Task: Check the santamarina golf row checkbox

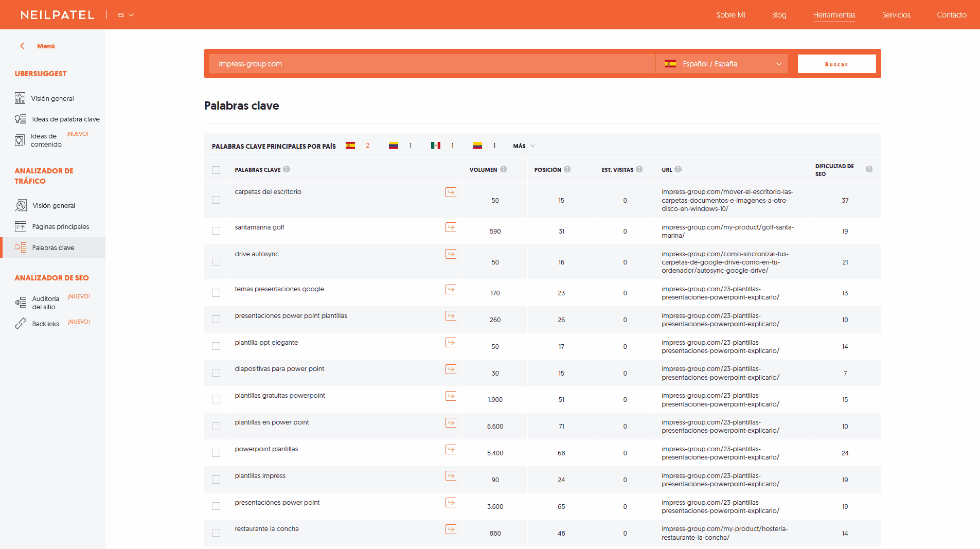Action: pyautogui.click(x=216, y=231)
